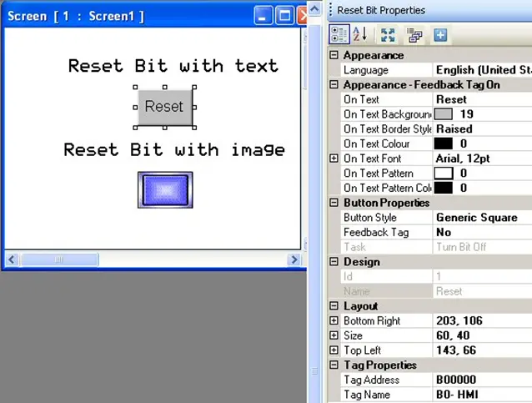Click the Size value 60, 40

click(x=483, y=335)
